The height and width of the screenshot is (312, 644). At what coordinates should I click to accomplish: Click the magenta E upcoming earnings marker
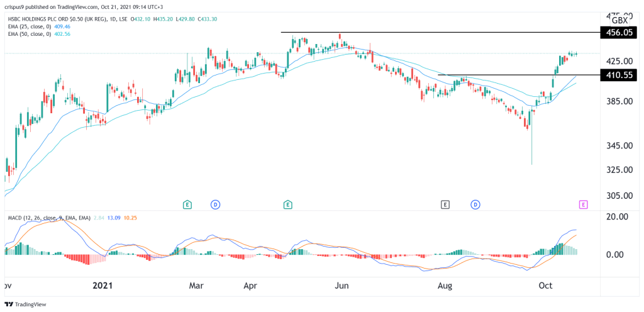(583, 204)
